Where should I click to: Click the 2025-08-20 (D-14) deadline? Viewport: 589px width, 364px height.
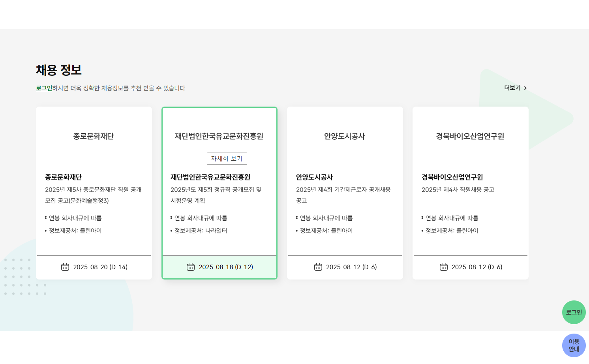coord(100,267)
